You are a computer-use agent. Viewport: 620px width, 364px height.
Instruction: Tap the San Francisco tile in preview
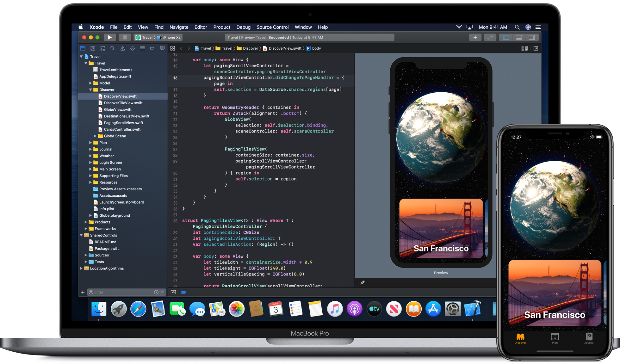[441, 228]
